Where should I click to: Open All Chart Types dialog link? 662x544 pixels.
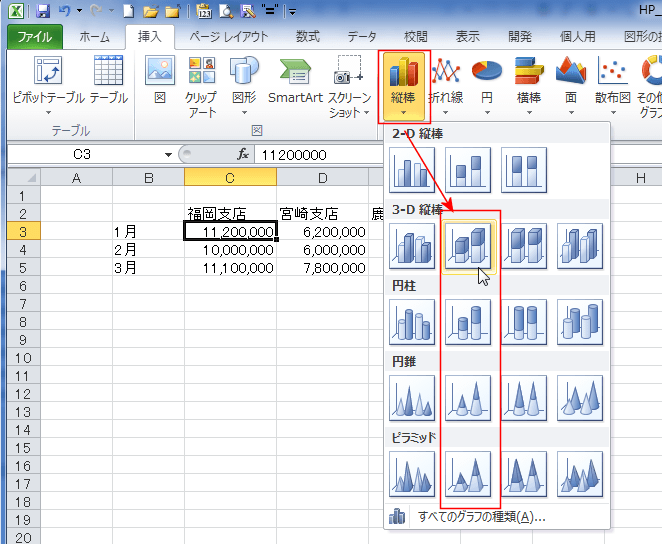click(x=481, y=517)
